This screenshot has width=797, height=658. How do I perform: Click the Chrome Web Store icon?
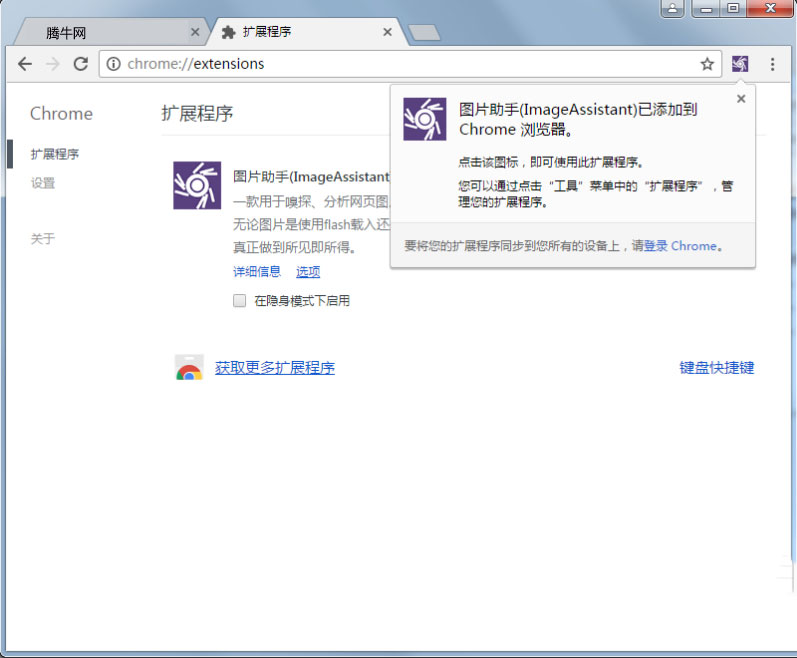[x=189, y=368]
